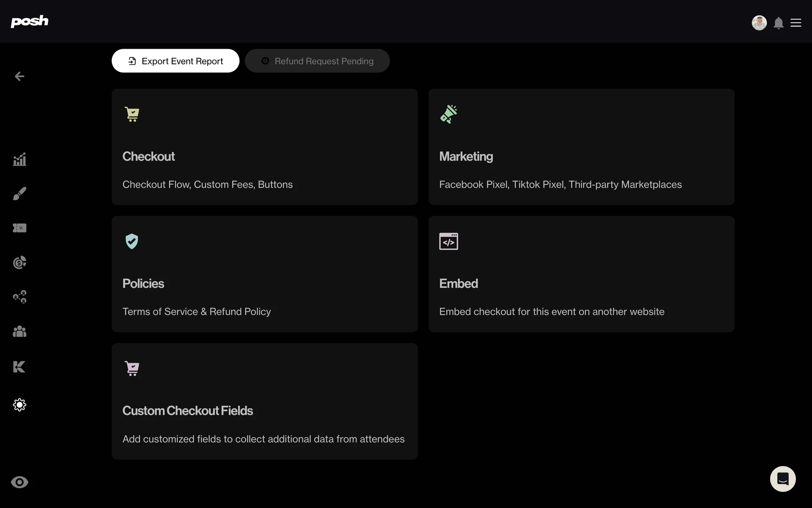
Task: Open the chat support widget
Action: [x=782, y=479]
